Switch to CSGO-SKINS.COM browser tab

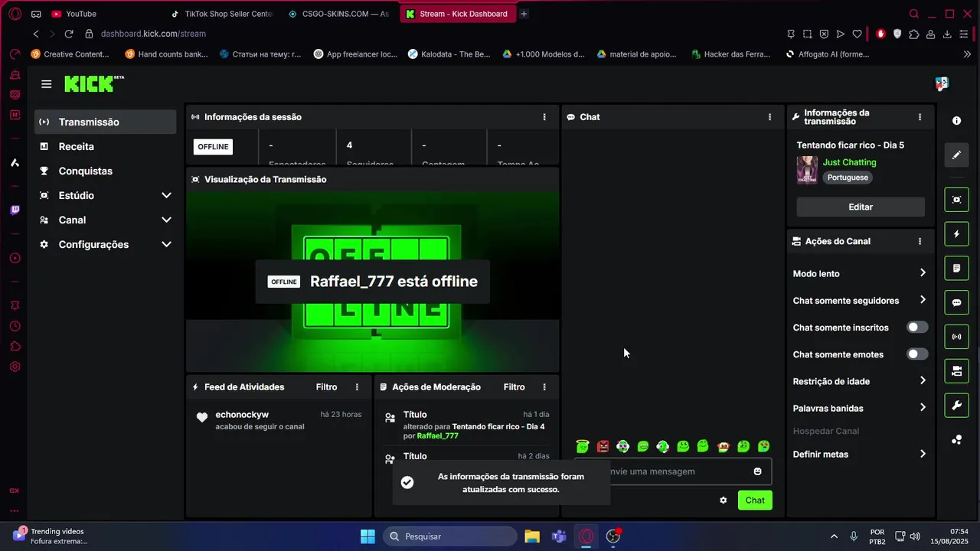pyautogui.click(x=339, y=14)
